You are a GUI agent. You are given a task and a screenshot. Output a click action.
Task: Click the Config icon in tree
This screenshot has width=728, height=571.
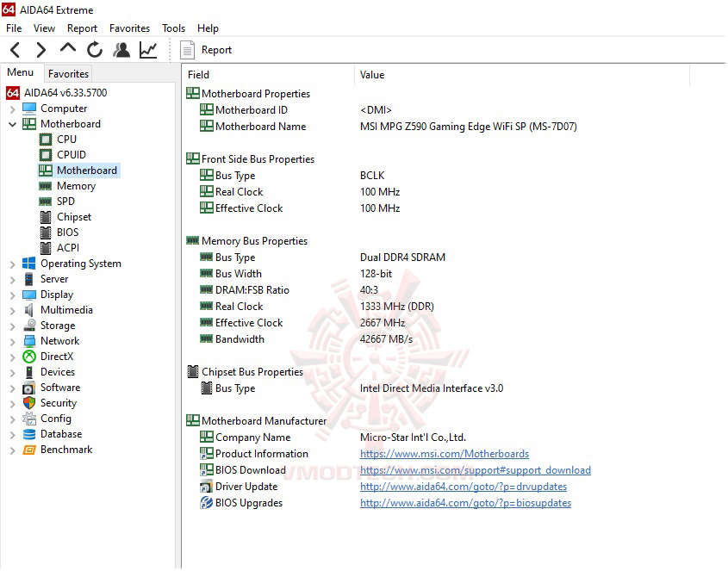pos(29,419)
